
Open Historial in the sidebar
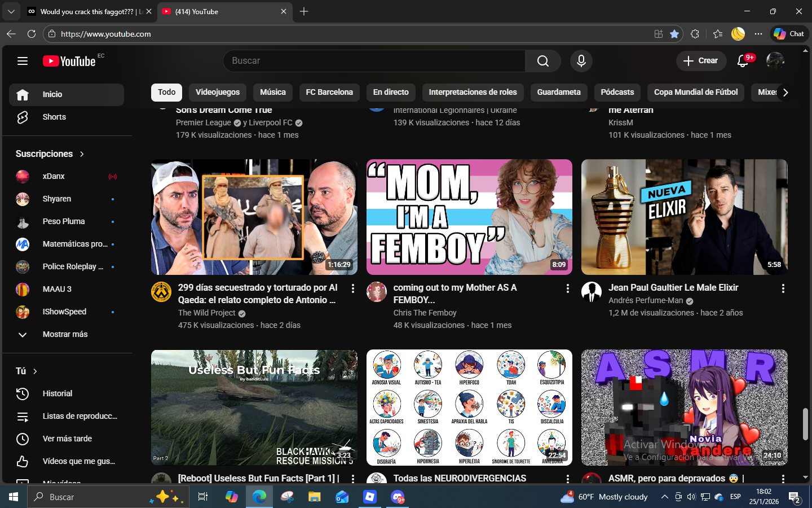(x=67, y=393)
